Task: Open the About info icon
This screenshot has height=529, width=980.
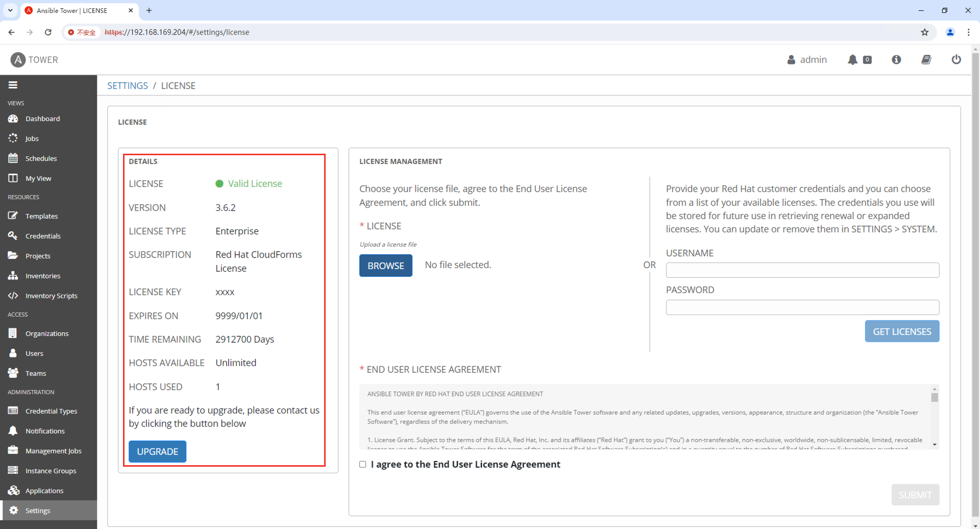Action: (x=896, y=60)
